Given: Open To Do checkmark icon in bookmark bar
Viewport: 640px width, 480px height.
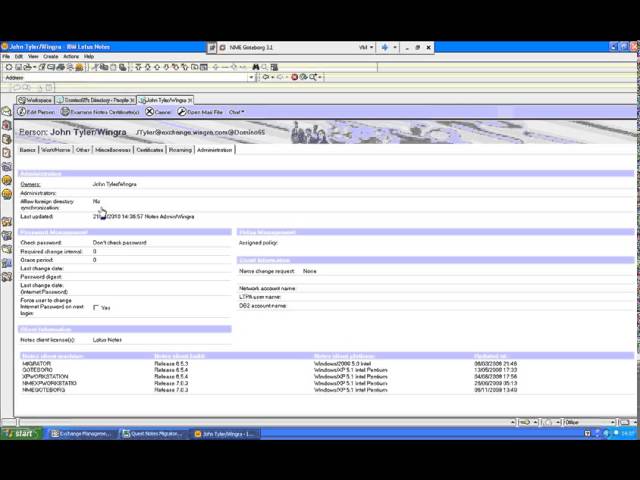Looking at the screenshot, I should tap(7, 153).
